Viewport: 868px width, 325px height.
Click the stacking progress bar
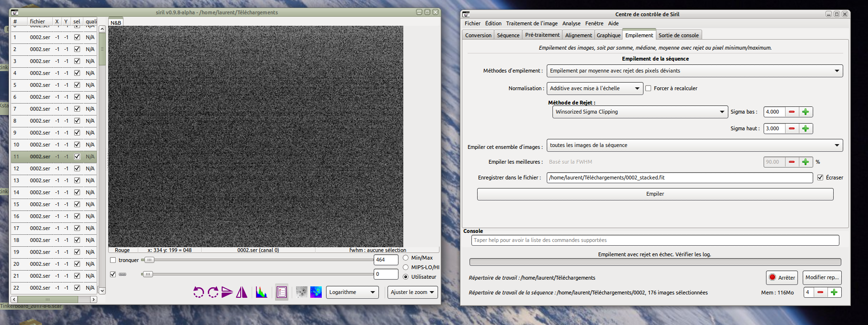coord(655,262)
